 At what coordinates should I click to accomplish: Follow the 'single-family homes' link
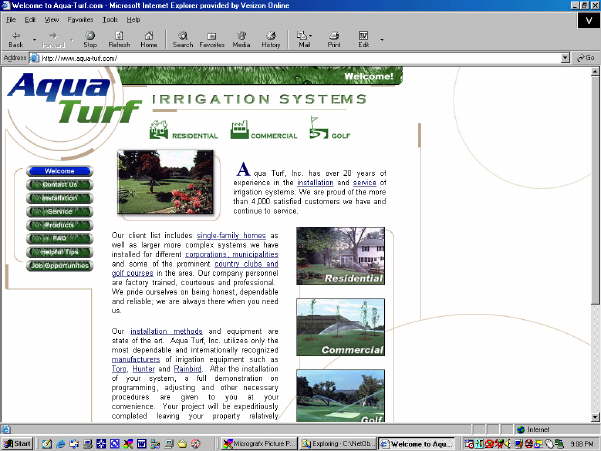click(x=231, y=235)
